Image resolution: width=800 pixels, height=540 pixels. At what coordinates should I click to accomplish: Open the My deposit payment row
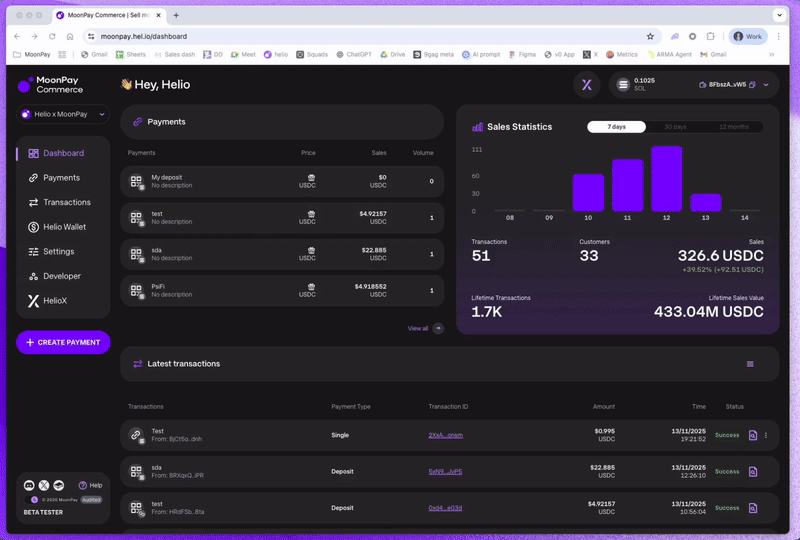(x=282, y=181)
